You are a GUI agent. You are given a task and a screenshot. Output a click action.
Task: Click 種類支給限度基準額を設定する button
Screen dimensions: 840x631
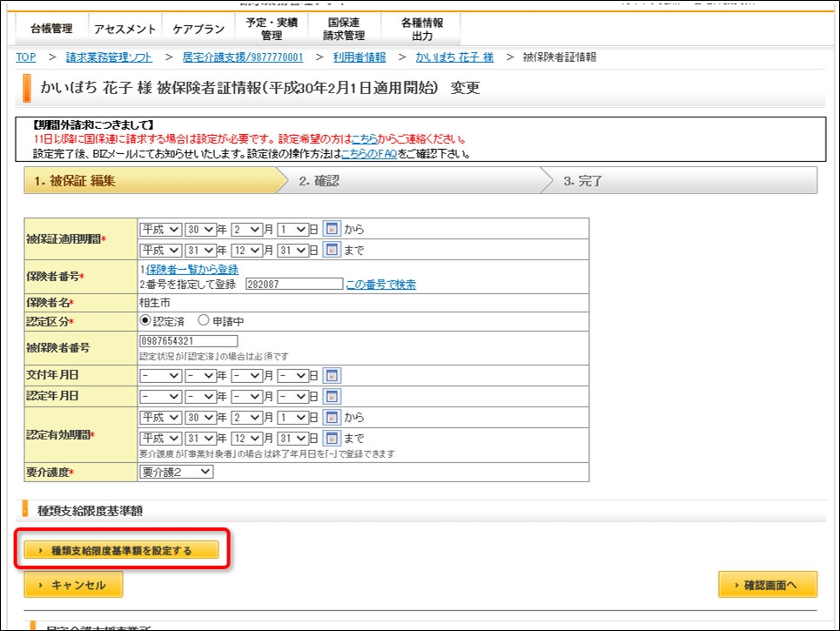tap(121, 550)
